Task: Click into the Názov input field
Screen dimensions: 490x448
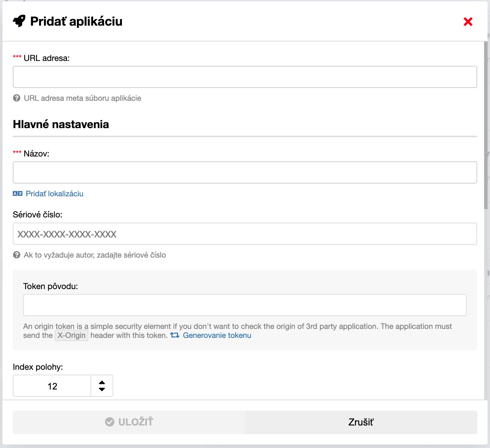Action: [x=245, y=172]
